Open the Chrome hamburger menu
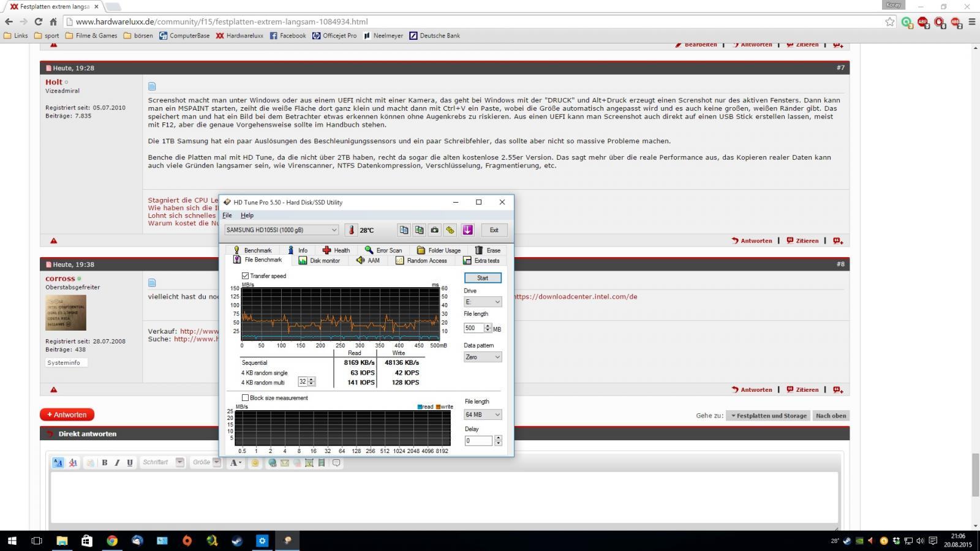980x551 pixels. tap(972, 21)
